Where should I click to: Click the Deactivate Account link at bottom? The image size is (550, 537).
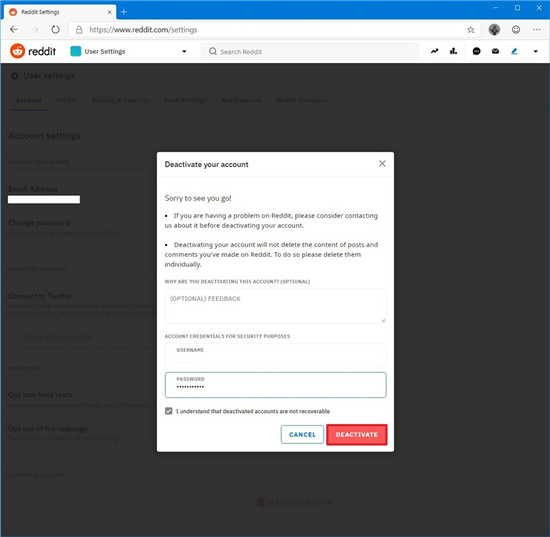[295, 502]
